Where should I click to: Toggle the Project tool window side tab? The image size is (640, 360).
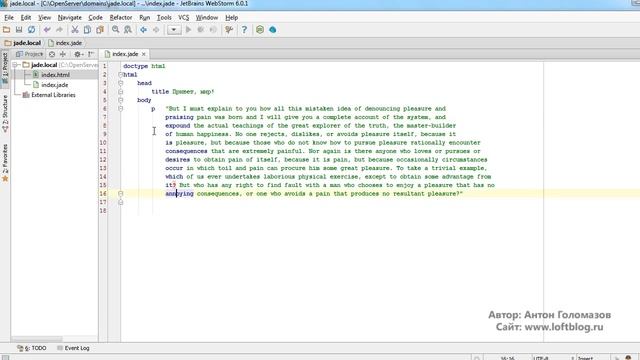tap(5, 69)
